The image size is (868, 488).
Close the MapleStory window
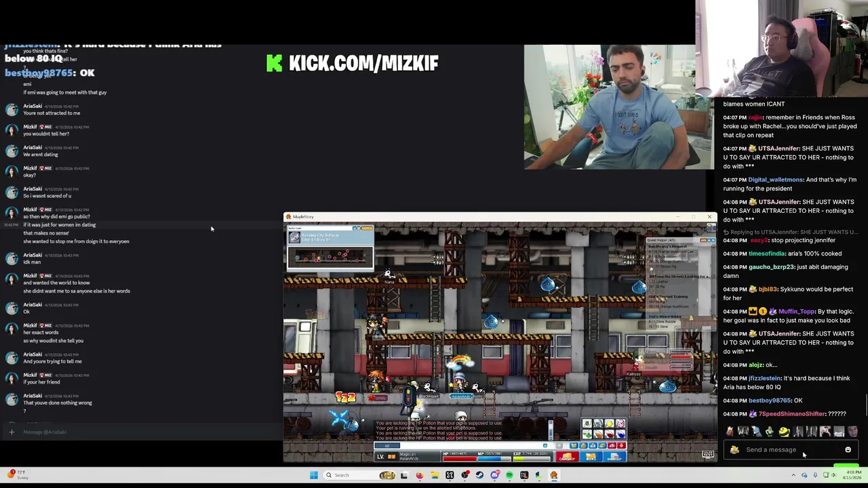point(709,216)
